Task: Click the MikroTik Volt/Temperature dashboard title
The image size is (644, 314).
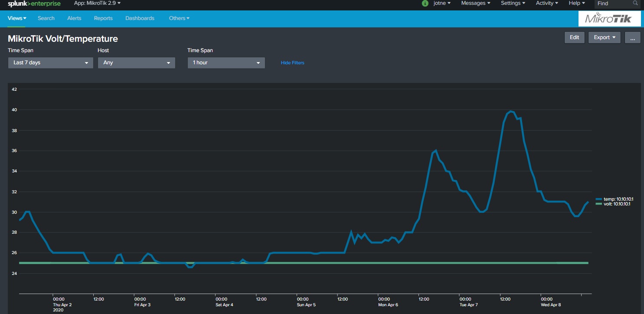Action: [x=63, y=39]
